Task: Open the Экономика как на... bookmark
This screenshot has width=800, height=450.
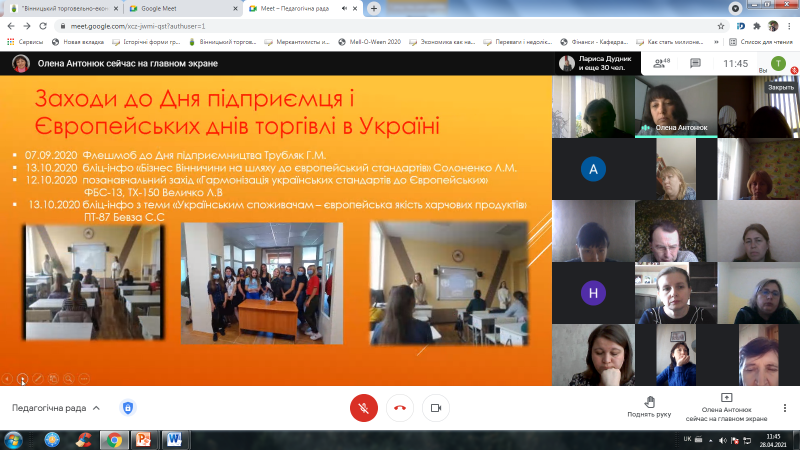Action: pos(442,42)
